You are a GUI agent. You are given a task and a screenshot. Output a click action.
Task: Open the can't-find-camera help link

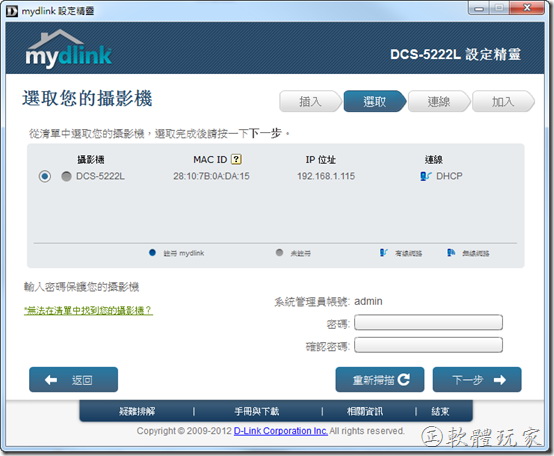click(88, 310)
